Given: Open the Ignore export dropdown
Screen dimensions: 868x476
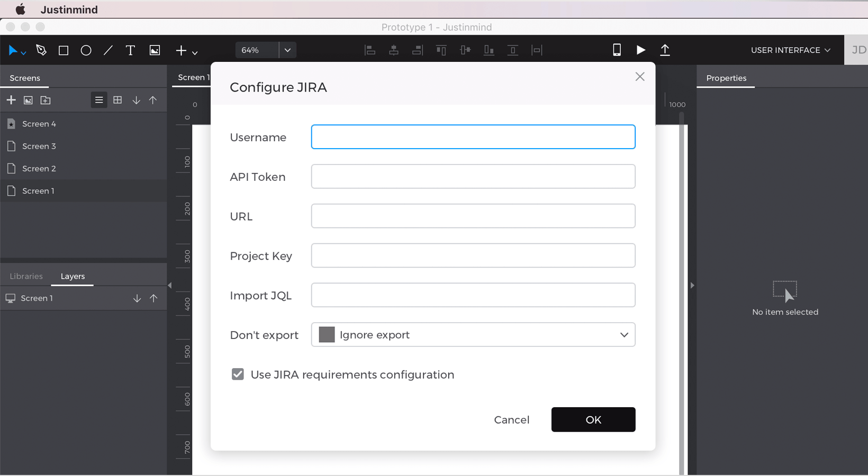Looking at the screenshot, I should [473, 335].
